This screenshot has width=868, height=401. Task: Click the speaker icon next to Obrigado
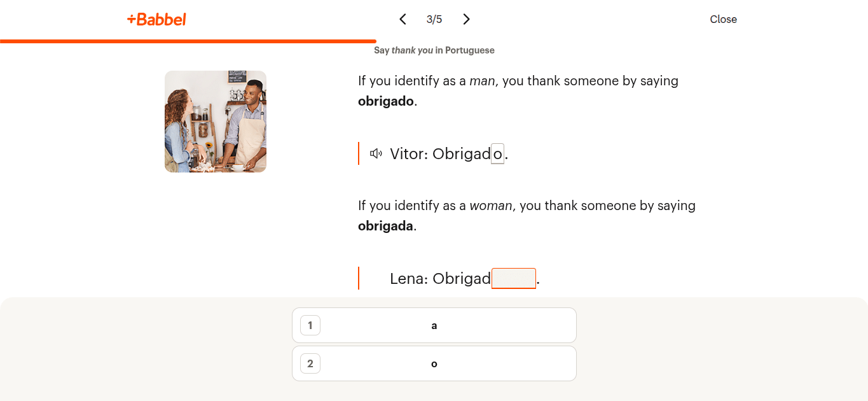[x=376, y=153]
